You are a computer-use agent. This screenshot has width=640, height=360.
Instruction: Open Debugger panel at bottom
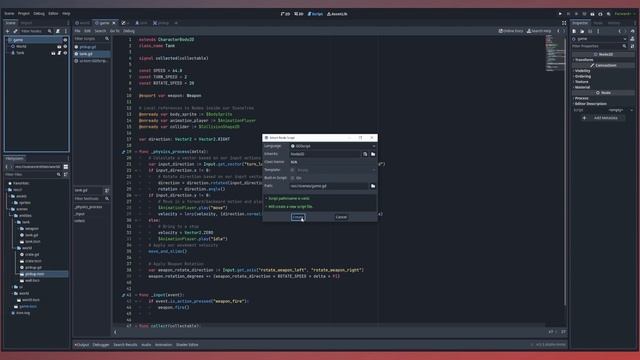pyautogui.click(x=100, y=345)
